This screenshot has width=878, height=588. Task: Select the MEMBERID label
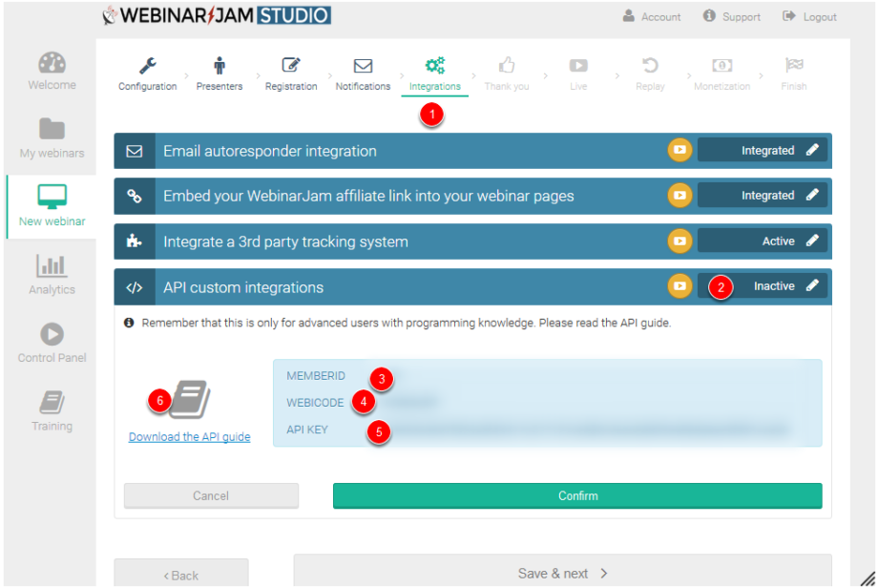(x=316, y=376)
